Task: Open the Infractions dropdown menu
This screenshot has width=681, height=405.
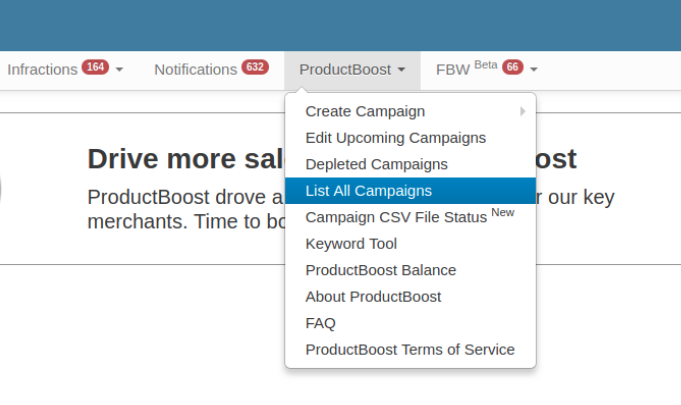Action: pyautogui.click(x=64, y=70)
